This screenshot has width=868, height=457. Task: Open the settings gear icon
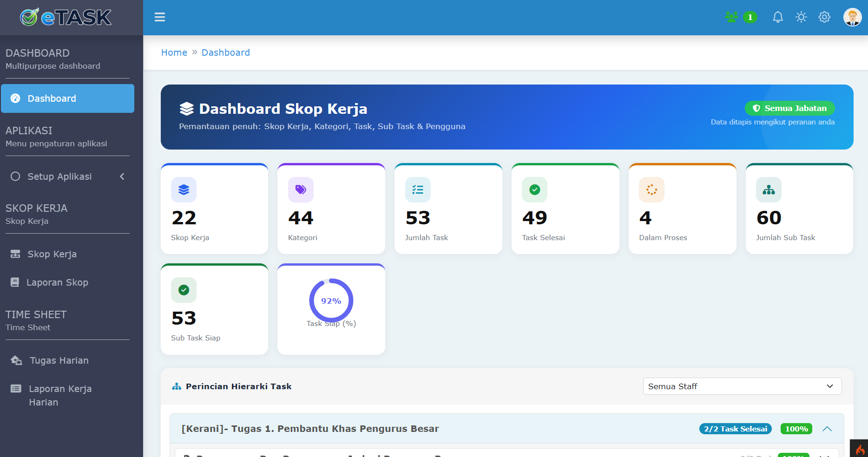(x=824, y=17)
